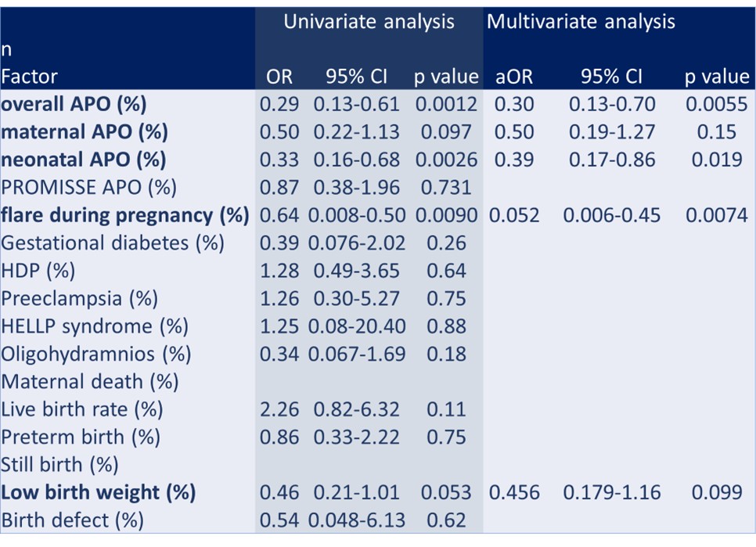Select the Factor column header

pos(30,77)
